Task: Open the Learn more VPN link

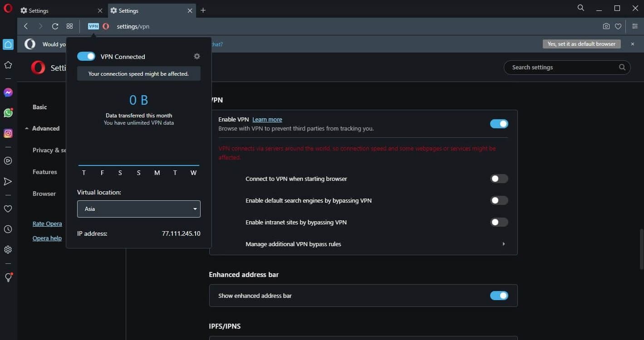Action: pos(267,119)
